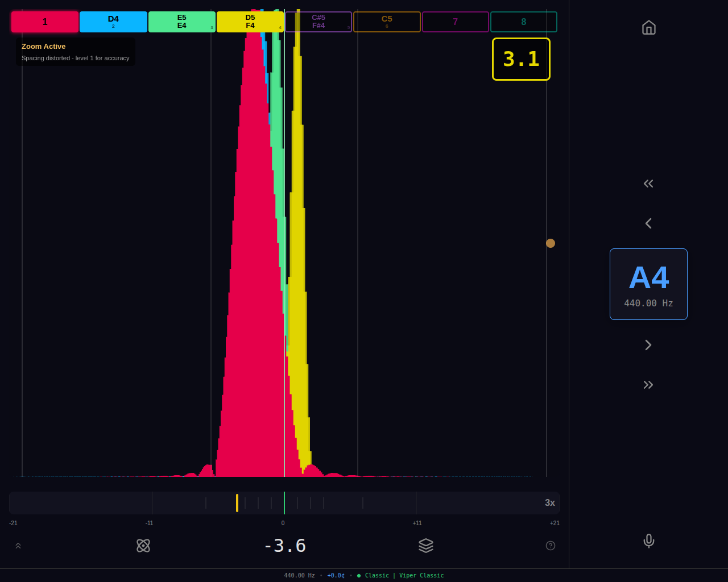Click the microphone input icon

648,541
